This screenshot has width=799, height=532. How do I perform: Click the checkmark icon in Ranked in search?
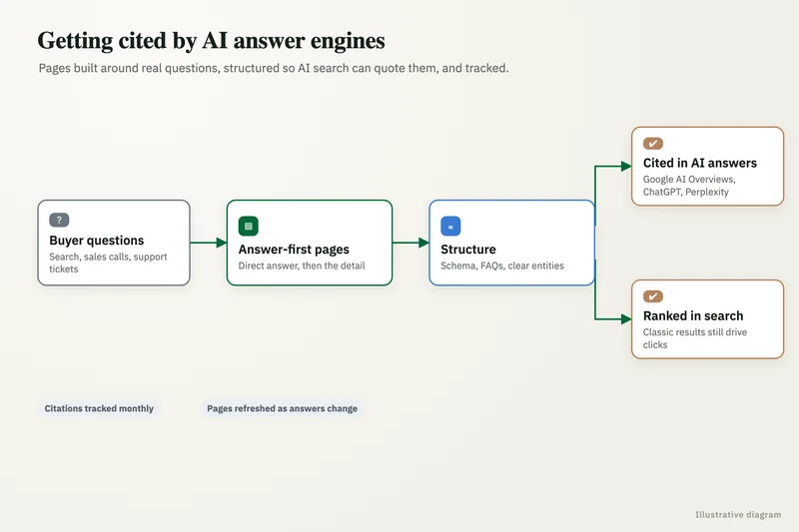(653, 296)
